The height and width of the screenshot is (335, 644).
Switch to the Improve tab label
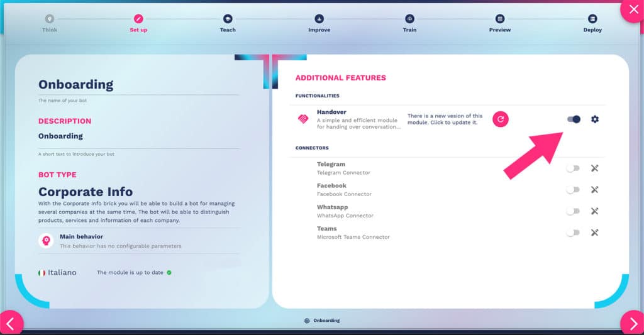pyautogui.click(x=319, y=30)
